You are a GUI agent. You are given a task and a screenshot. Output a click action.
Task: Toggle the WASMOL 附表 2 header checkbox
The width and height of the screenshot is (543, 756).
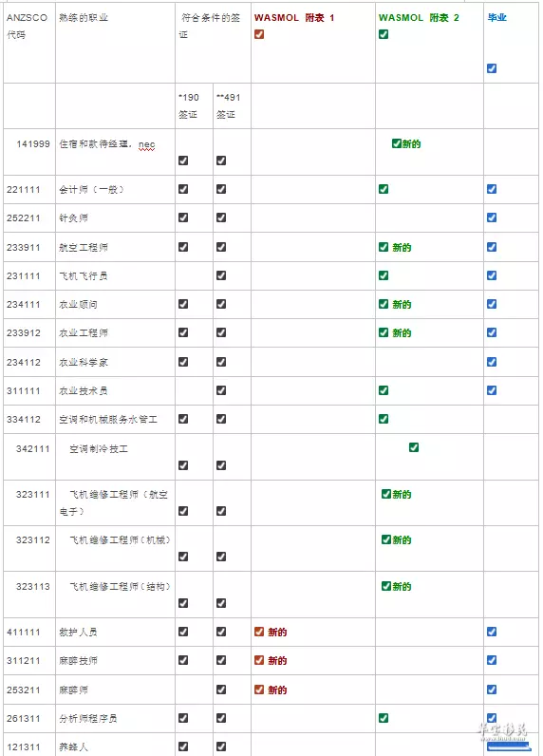384,34
